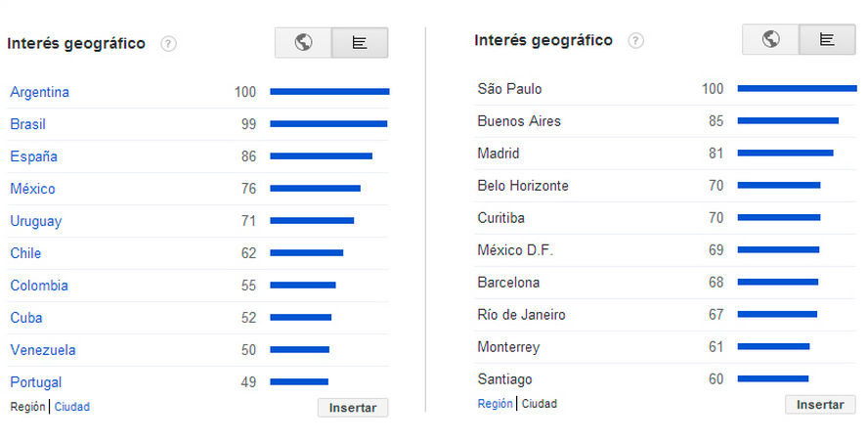The width and height of the screenshot is (868, 442).
Task: Click the Argentina interest bar
Action: [329, 92]
